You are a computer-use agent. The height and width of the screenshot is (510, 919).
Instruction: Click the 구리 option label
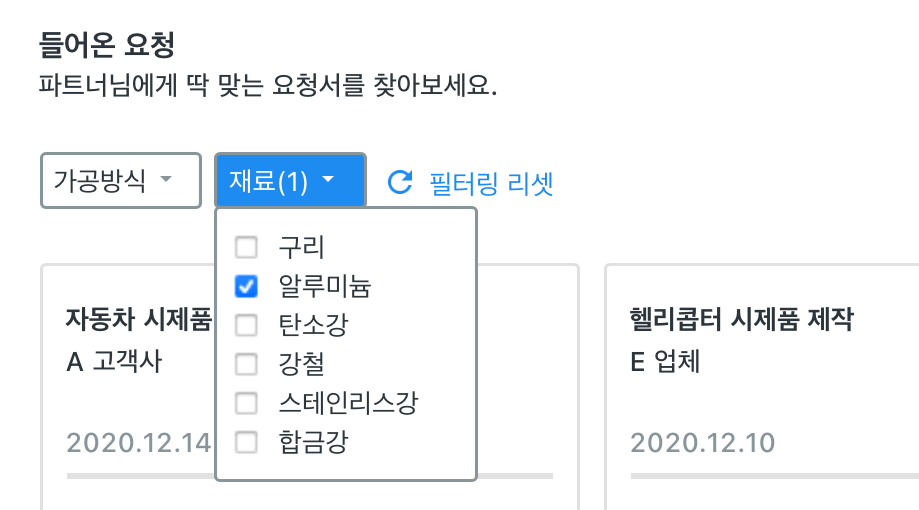tap(302, 247)
